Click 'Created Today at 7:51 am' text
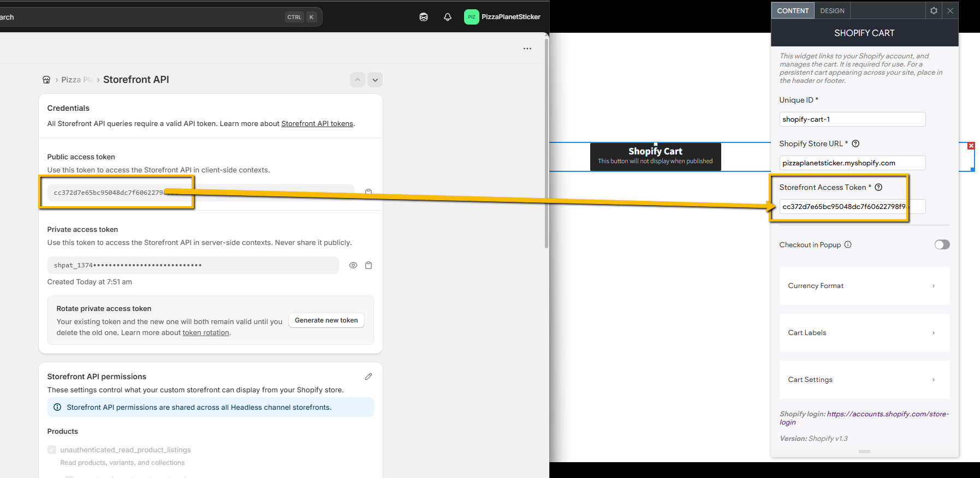 [x=90, y=282]
